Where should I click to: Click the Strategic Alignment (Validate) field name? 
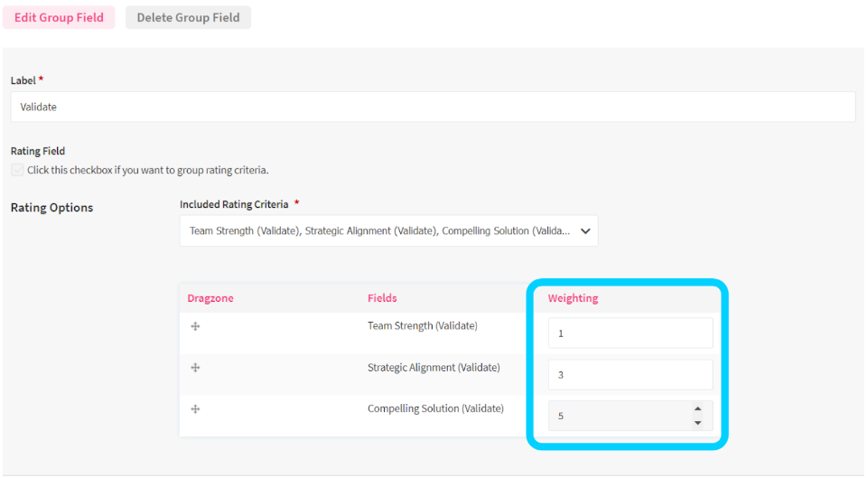pyautogui.click(x=434, y=368)
